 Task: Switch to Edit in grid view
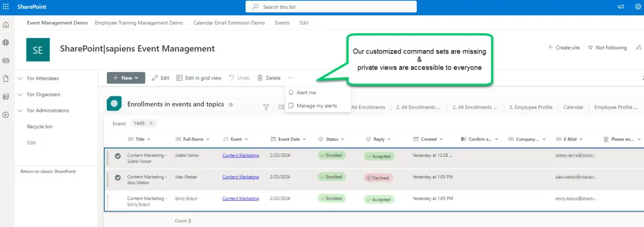click(199, 78)
